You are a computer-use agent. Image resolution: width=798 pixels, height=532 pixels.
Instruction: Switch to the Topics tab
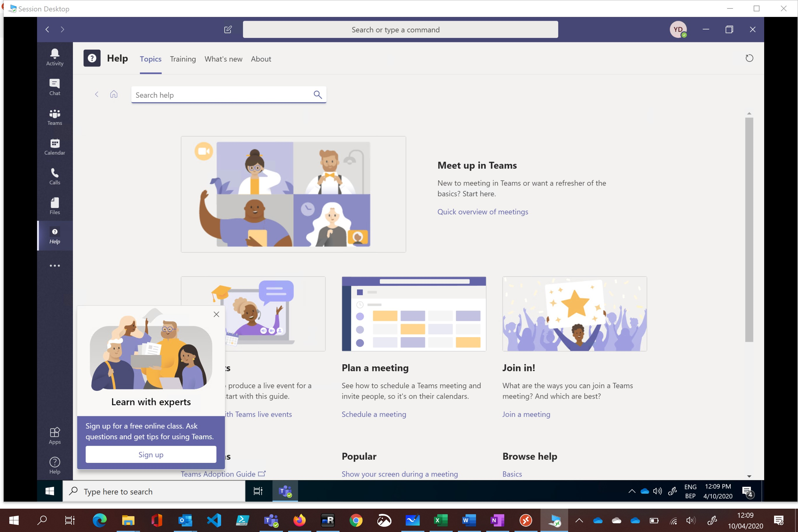[150, 59]
